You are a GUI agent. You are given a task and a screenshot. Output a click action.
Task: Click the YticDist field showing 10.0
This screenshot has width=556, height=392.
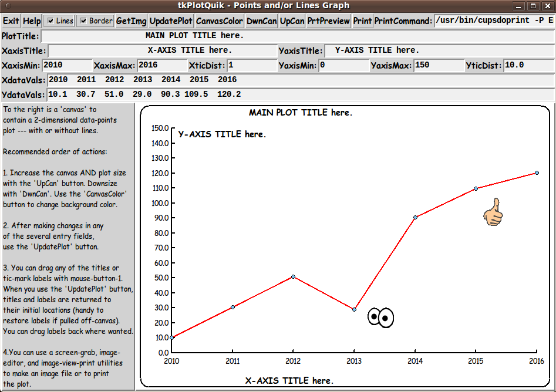[x=529, y=66]
